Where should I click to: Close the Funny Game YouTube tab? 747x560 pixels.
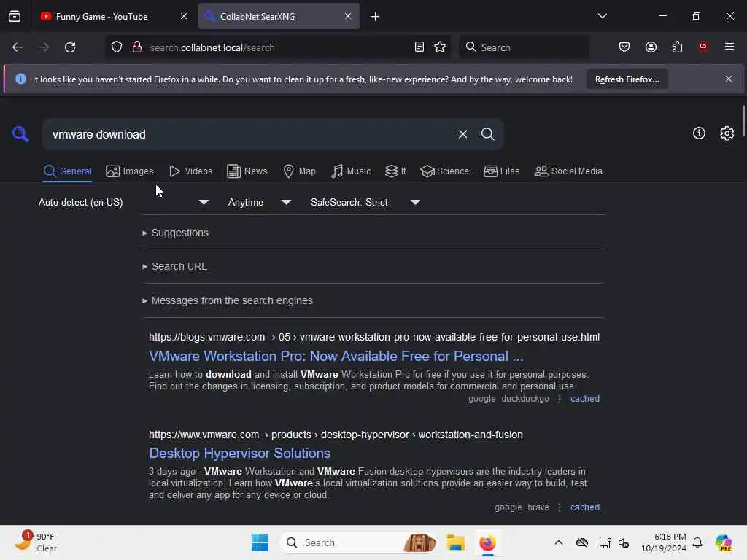click(x=183, y=16)
